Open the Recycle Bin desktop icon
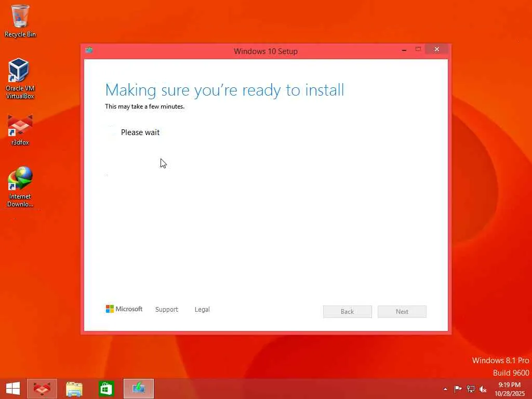Screen dimensions: 532x399 (20, 21)
